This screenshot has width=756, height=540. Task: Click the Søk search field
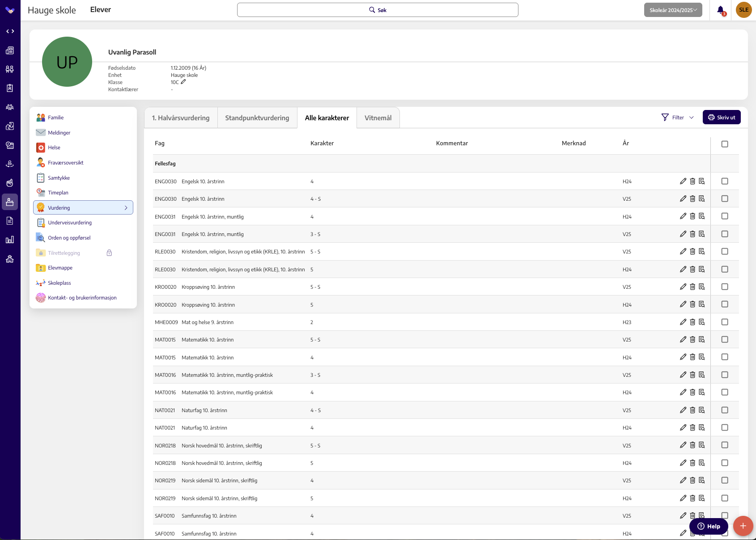pyautogui.click(x=378, y=10)
